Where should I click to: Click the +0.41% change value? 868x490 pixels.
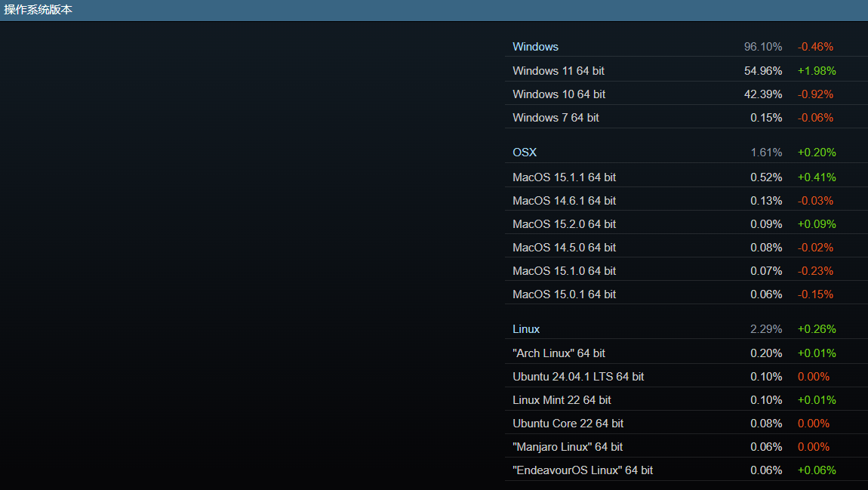tap(817, 177)
